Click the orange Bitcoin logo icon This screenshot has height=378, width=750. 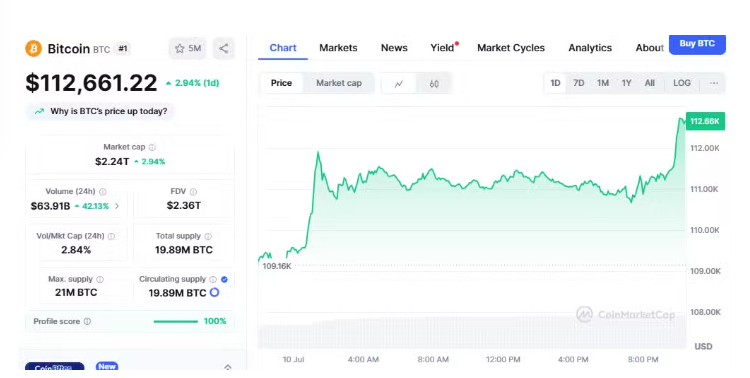click(x=33, y=48)
